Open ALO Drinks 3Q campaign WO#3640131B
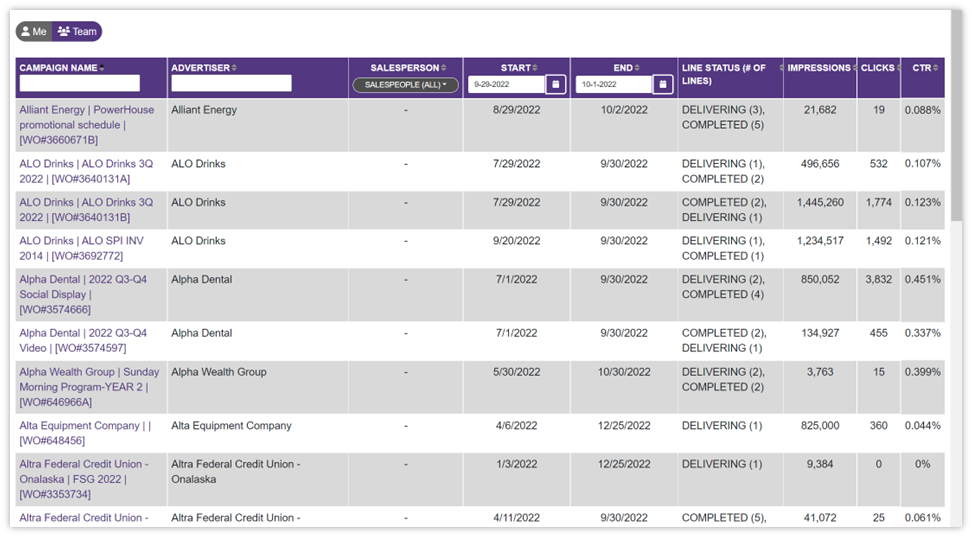This screenshot has width=972, height=537. point(86,210)
